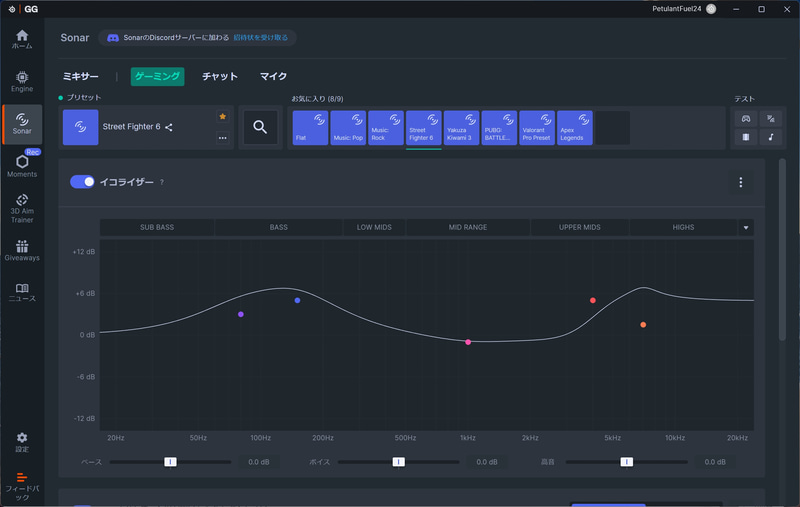Select the Yakuza Kiwami 3 preset
Viewport: 800px width, 507px height.
[x=461, y=128]
